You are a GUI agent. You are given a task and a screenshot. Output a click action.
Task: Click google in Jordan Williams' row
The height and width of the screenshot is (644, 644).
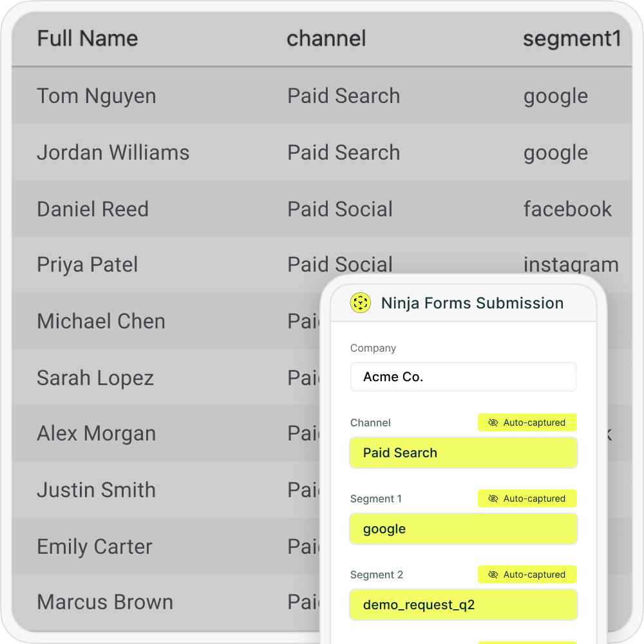[x=555, y=153]
